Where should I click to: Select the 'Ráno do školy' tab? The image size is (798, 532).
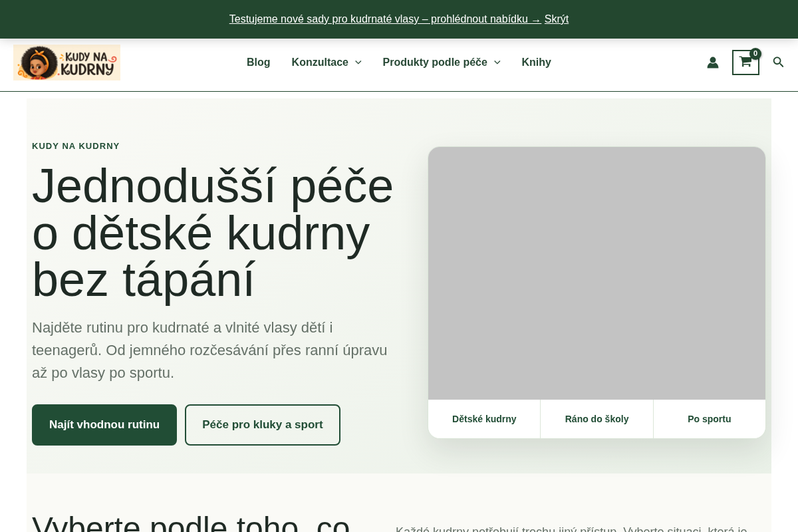pyautogui.click(x=597, y=419)
